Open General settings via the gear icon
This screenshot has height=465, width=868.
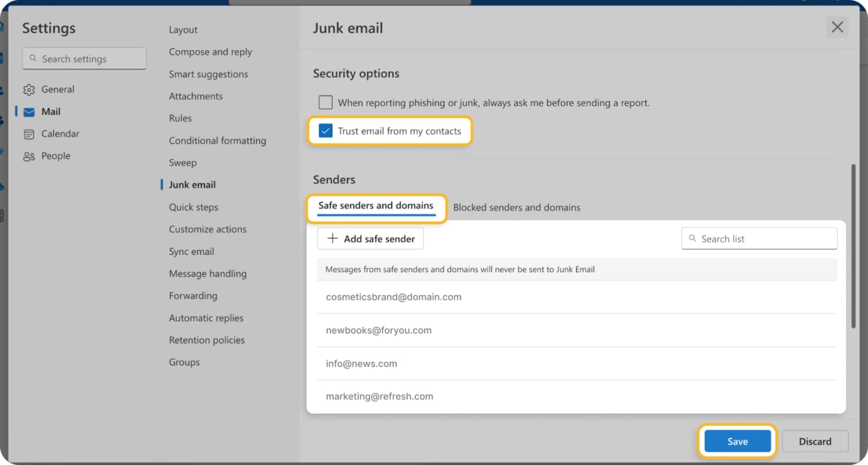(29, 89)
